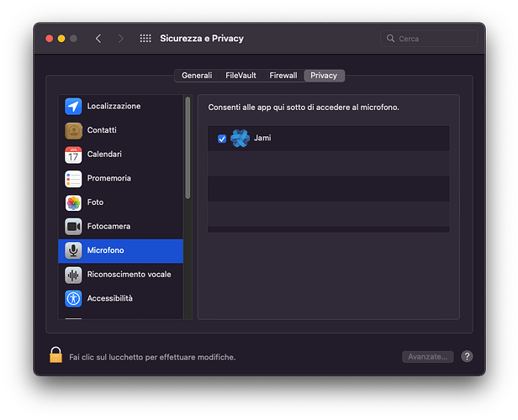Image resolution: width=518 pixels, height=420 pixels.
Task: Select the Promemoria list icon
Action: (x=73, y=179)
